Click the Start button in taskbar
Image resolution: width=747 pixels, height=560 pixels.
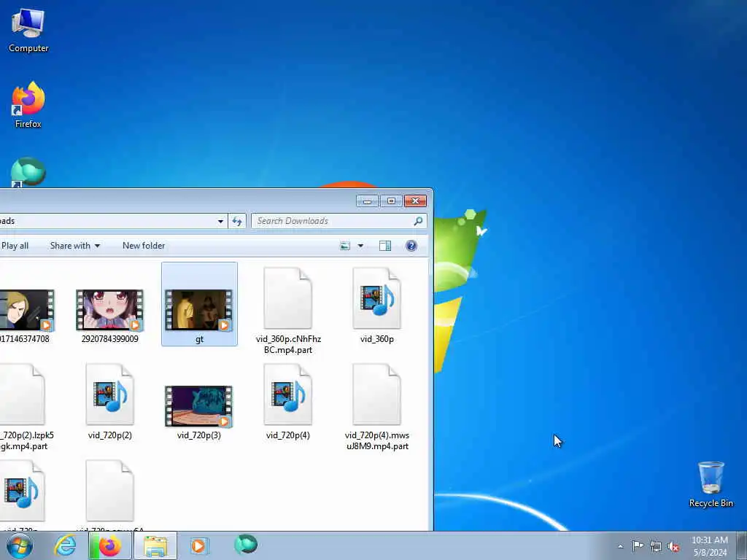[x=20, y=545]
